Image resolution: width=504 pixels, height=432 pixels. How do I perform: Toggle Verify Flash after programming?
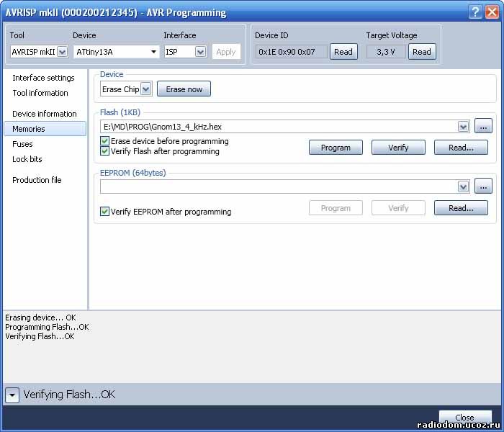[x=104, y=151]
